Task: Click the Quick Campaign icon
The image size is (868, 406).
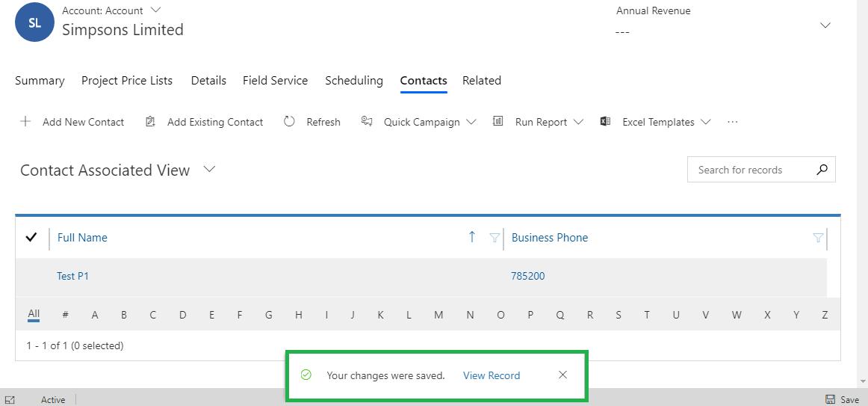Action: (366, 122)
